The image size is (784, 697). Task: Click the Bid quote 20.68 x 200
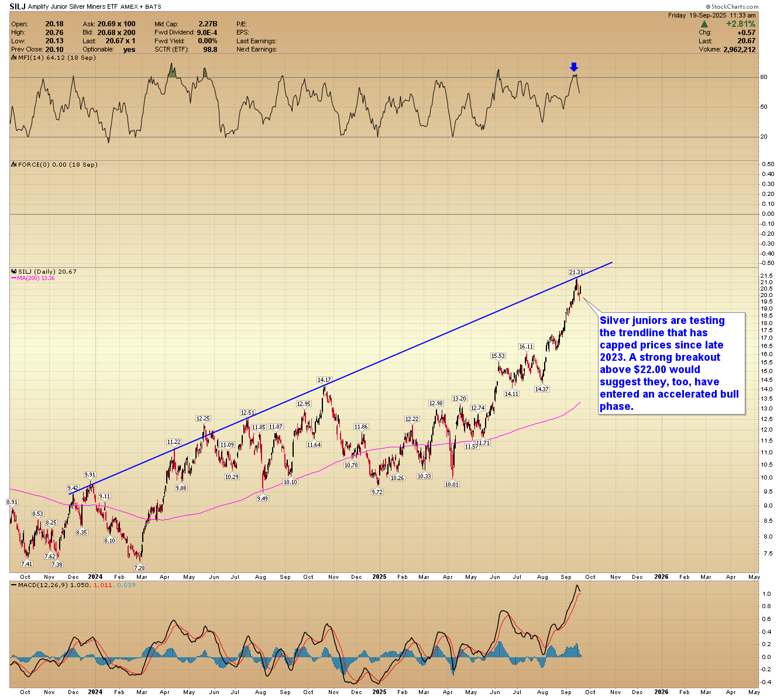point(116,33)
